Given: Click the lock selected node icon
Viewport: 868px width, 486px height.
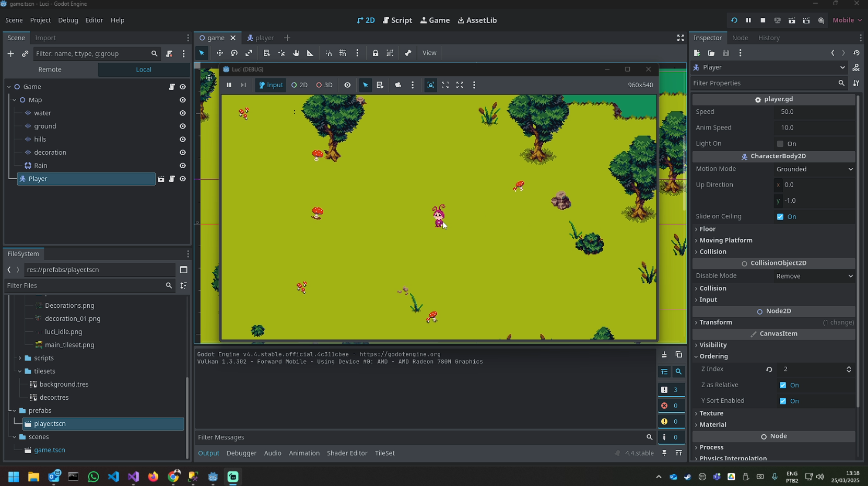Looking at the screenshot, I should 375,53.
